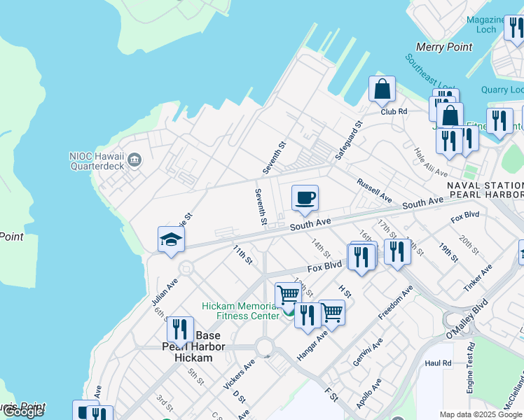The height and width of the screenshot is (420, 524).
Task: Select the Safeguard St road label
Action: pyautogui.click(x=349, y=141)
